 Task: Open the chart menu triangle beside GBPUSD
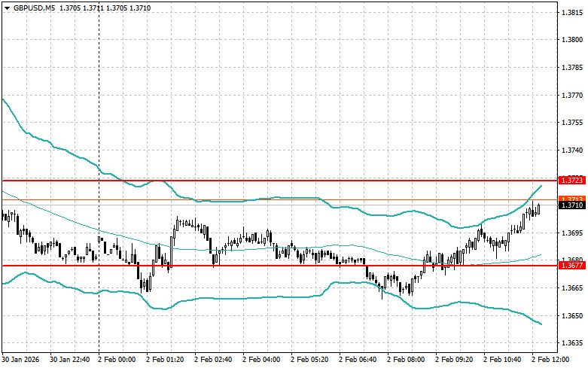tap(7, 8)
